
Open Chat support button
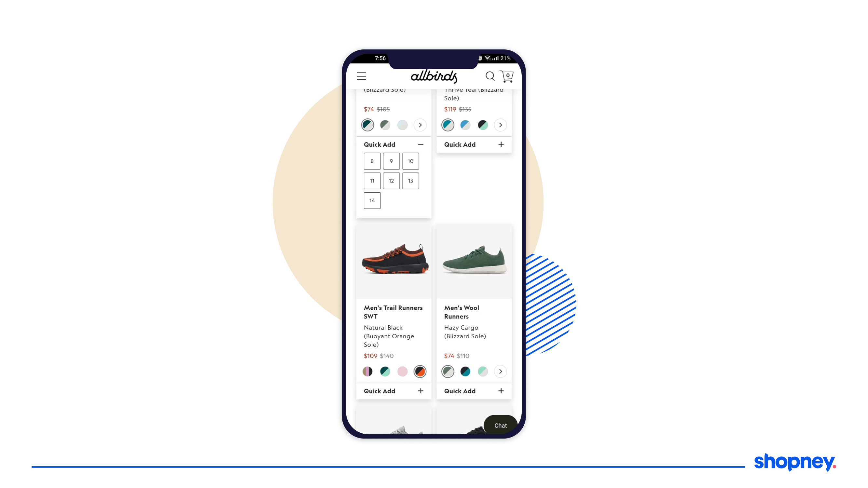[500, 425]
